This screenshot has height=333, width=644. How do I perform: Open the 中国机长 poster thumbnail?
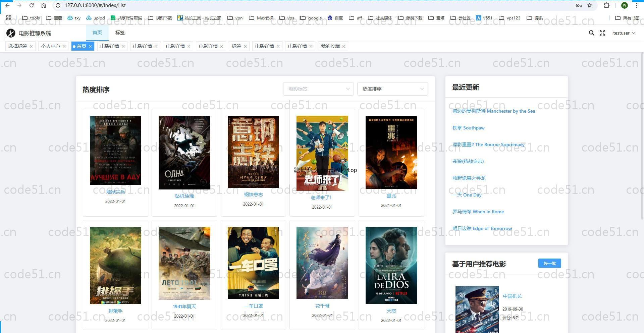point(477,310)
